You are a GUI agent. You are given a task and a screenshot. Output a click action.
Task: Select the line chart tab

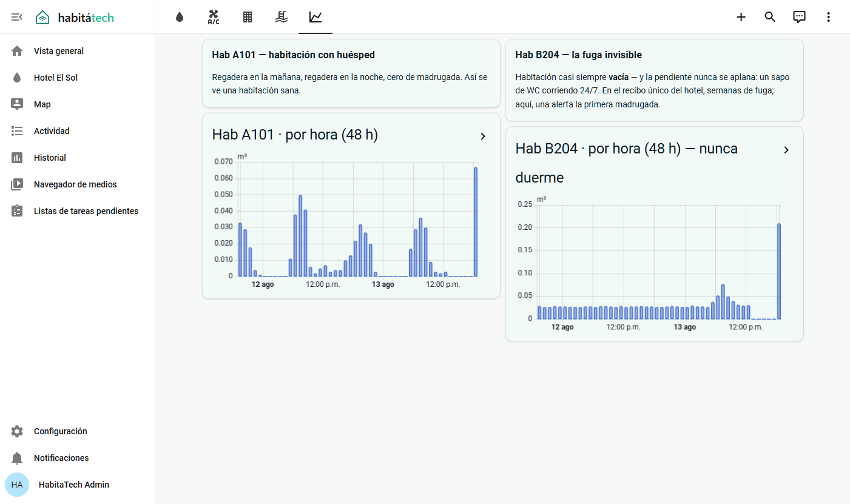point(315,17)
